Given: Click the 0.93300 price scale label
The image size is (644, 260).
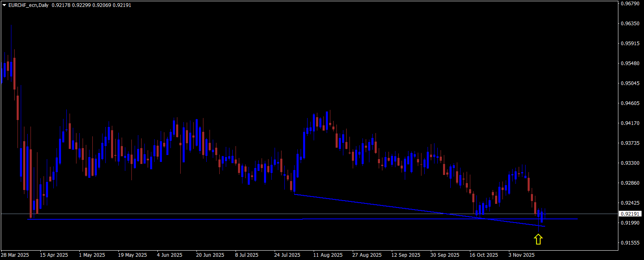Looking at the screenshot, I should tap(630, 163).
